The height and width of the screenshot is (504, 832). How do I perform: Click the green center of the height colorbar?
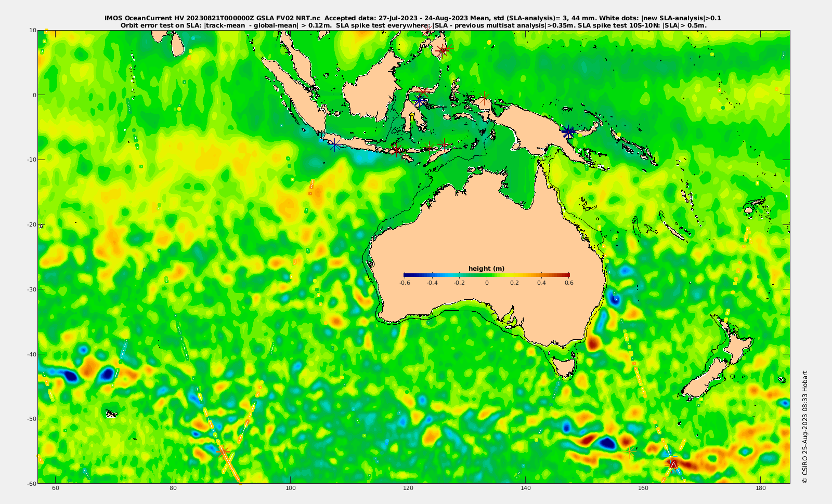pos(487,275)
